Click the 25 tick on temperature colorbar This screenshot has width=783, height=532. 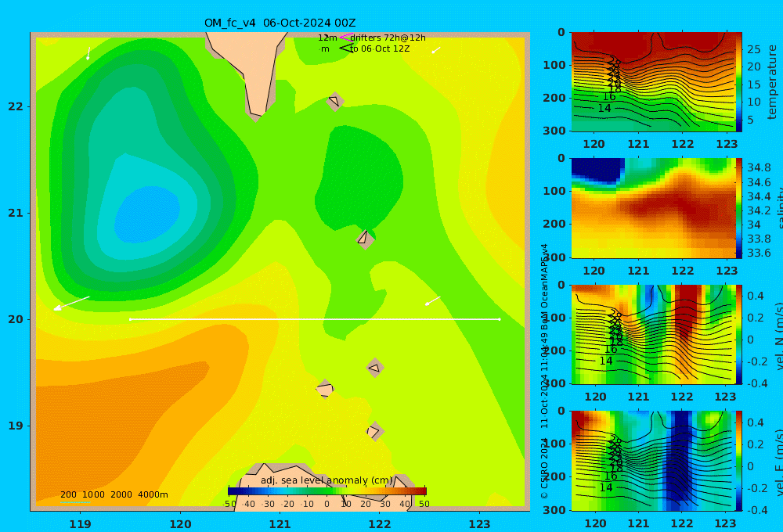753,49
